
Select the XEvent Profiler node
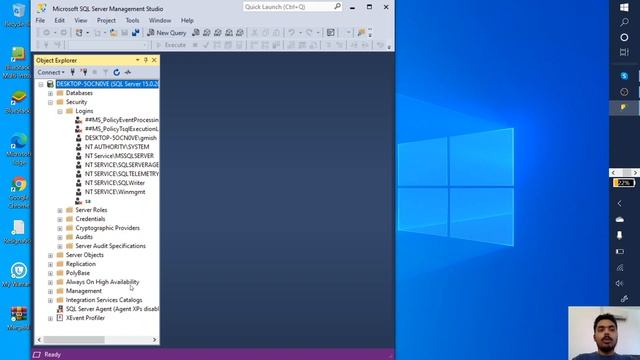(85, 318)
